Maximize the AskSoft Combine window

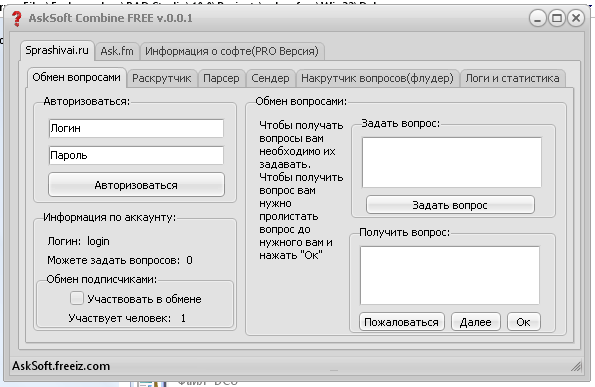pyautogui.click(x=557, y=18)
